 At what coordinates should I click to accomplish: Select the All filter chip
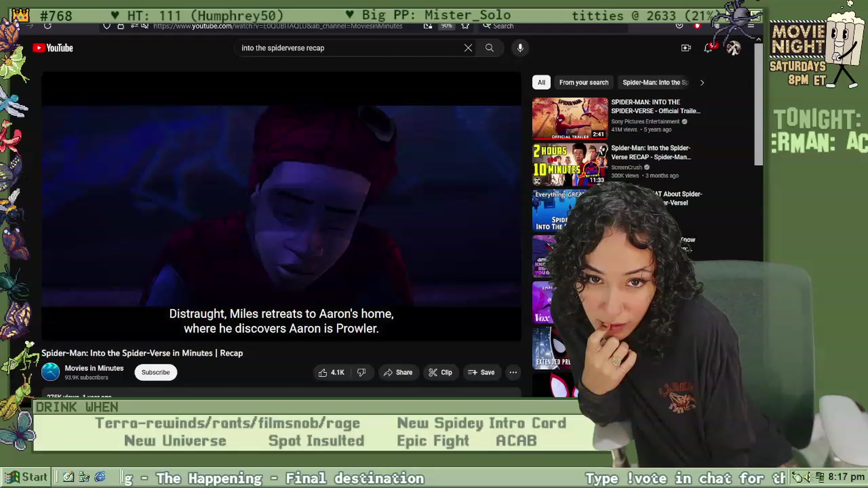click(x=541, y=82)
